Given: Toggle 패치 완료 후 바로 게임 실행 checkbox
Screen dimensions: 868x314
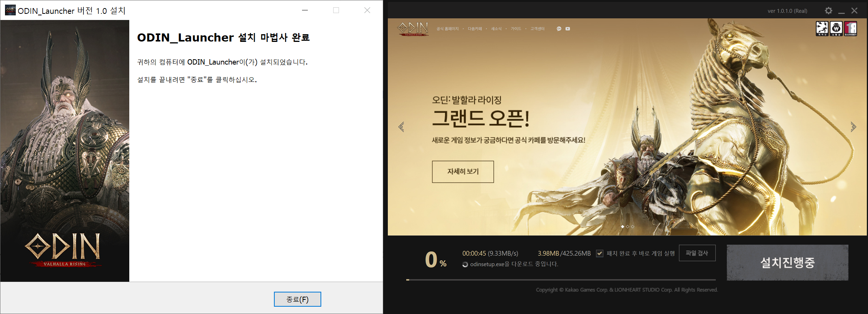Looking at the screenshot, I should click(599, 253).
